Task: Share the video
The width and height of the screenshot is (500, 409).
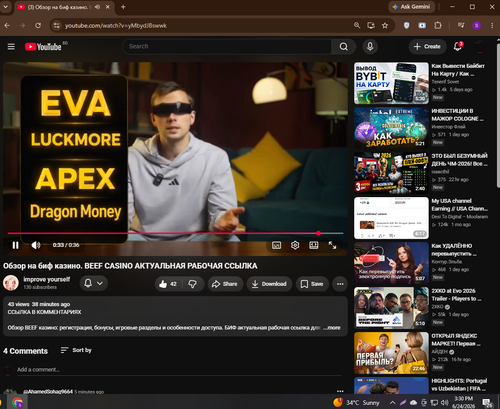Action: (225, 284)
